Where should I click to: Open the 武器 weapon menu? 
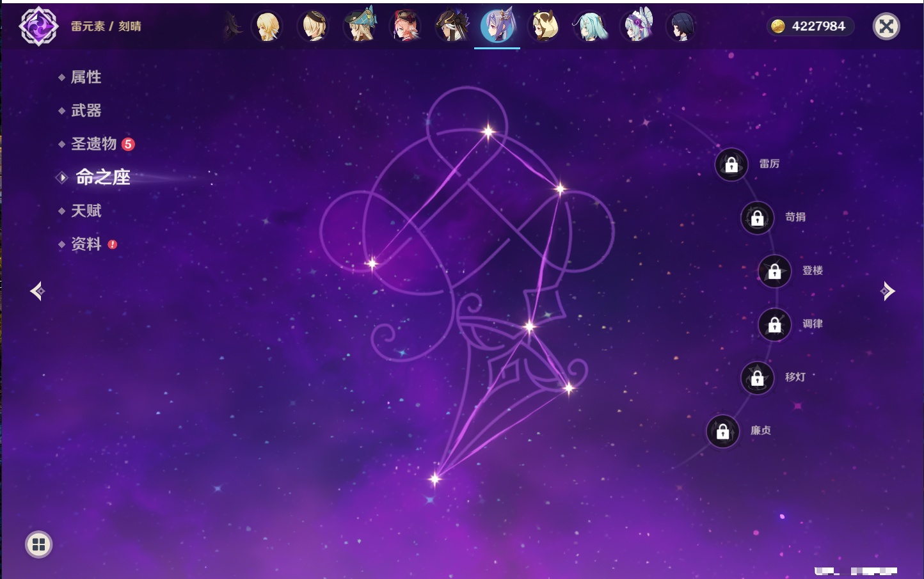pos(86,111)
